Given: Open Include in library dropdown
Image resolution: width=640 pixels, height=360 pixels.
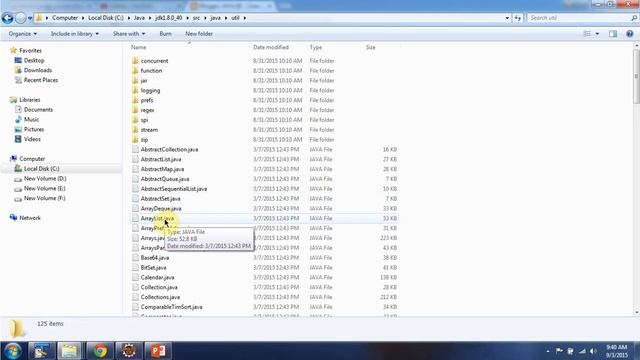Looking at the screenshot, I should click(74, 34).
